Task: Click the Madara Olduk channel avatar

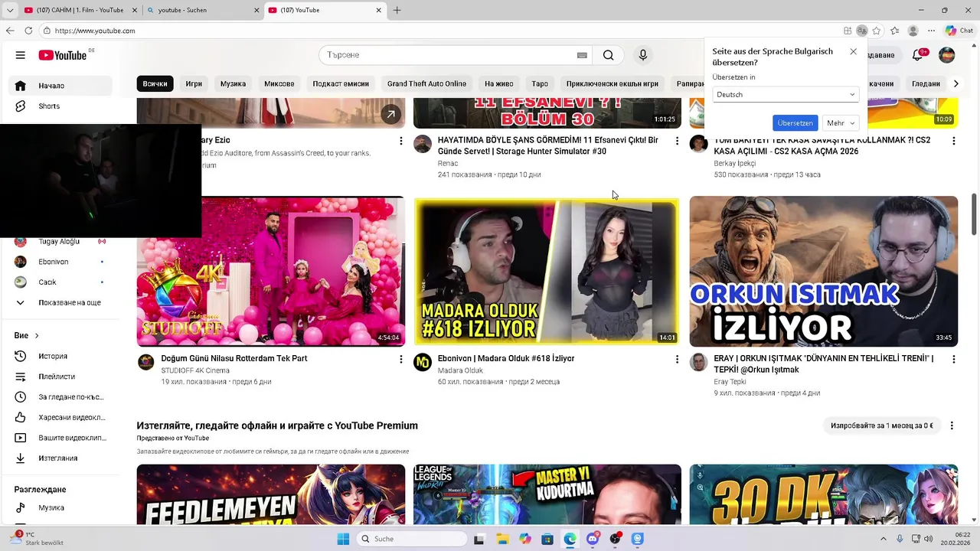Action: coord(423,362)
